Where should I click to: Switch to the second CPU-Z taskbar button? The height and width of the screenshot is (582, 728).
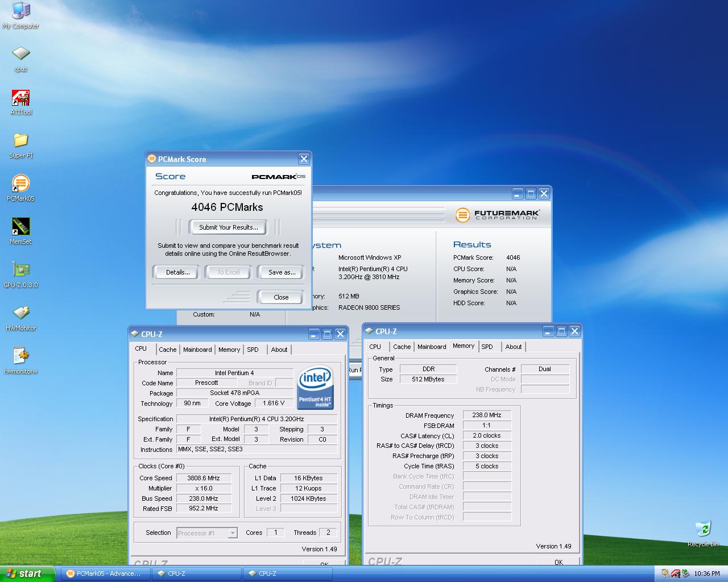click(287, 573)
